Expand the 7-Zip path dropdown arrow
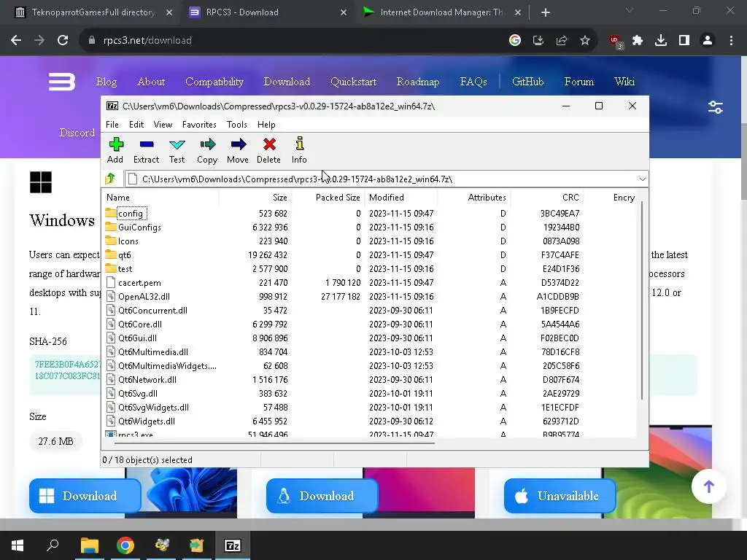This screenshot has height=560, width=747. 642,179
